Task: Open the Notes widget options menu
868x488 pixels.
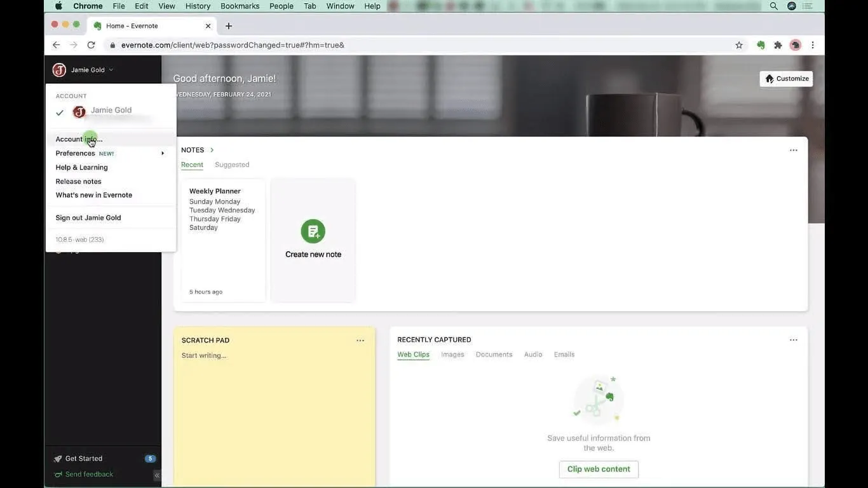Action: pyautogui.click(x=794, y=151)
